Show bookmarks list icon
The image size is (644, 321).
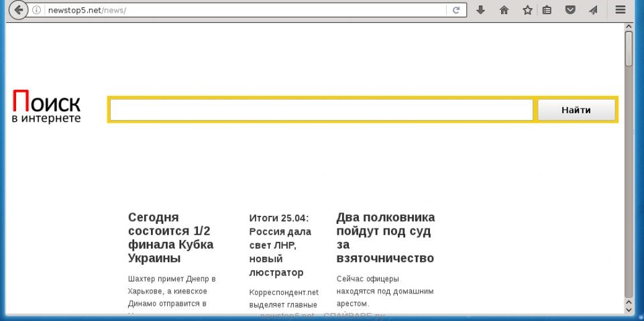click(547, 10)
